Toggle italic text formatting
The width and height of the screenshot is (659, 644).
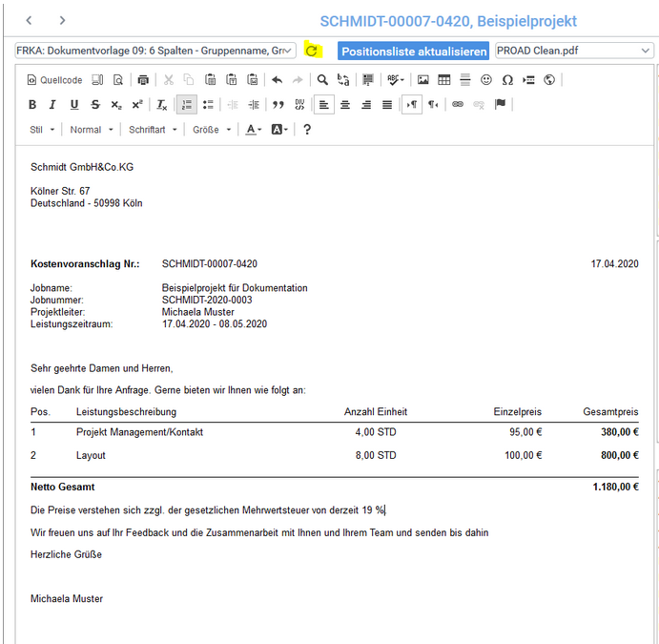point(52,105)
